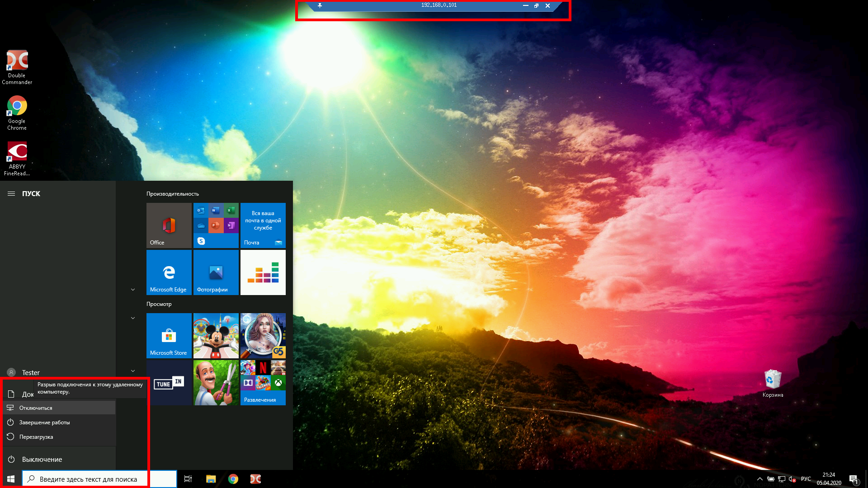Choose Перезагрузка from the power menu
Viewport: 868px width, 488px height.
[36, 437]
